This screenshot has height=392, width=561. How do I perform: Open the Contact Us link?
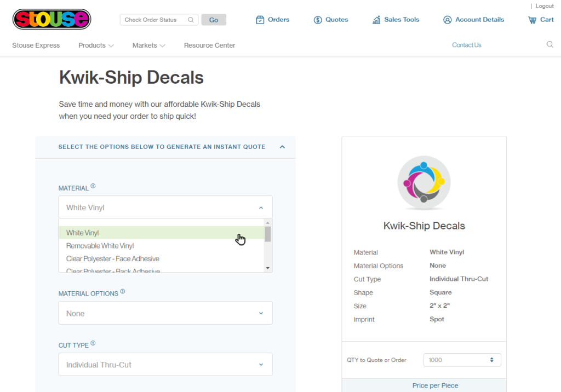click(466, 45)
